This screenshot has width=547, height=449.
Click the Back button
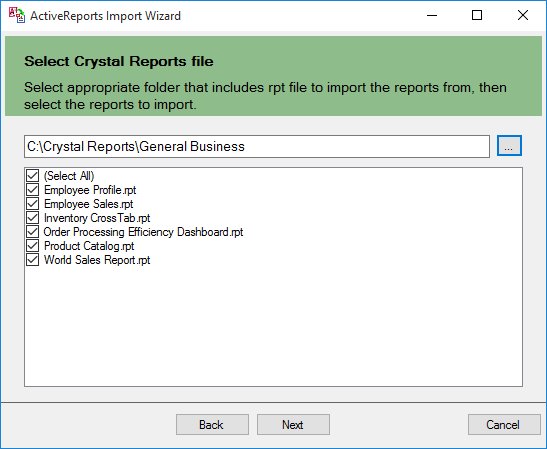(x=212, y=425)
